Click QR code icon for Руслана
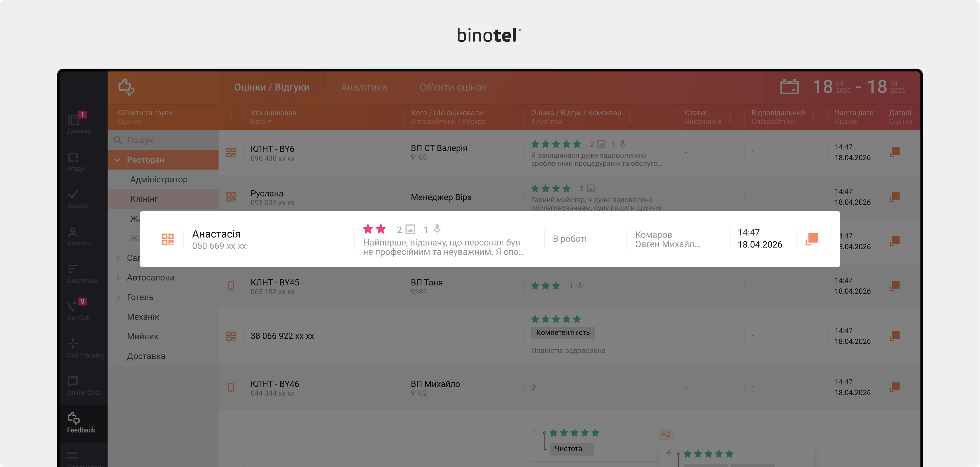The height and width of the screenshot is (467, 980). (x=231, y=197)
